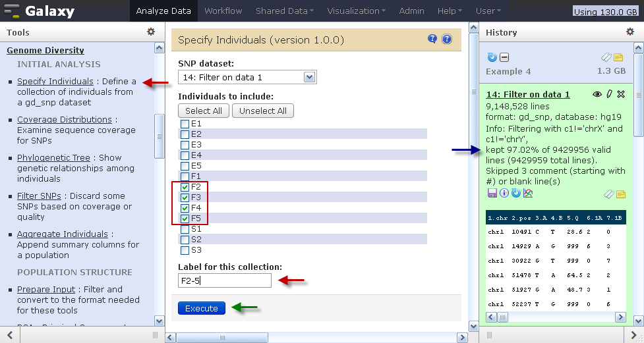Check the E1 individual checkbox
This screenshot has width=644, height=343.
[185, 124]
